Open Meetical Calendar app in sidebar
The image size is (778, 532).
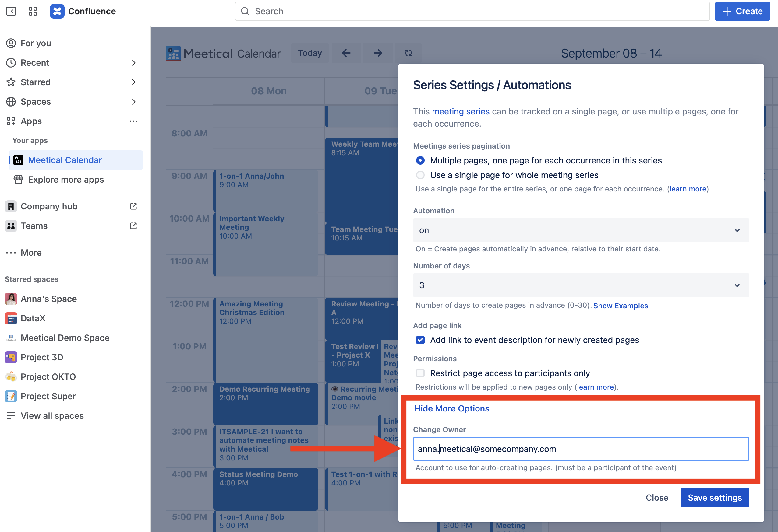(76, 160)
